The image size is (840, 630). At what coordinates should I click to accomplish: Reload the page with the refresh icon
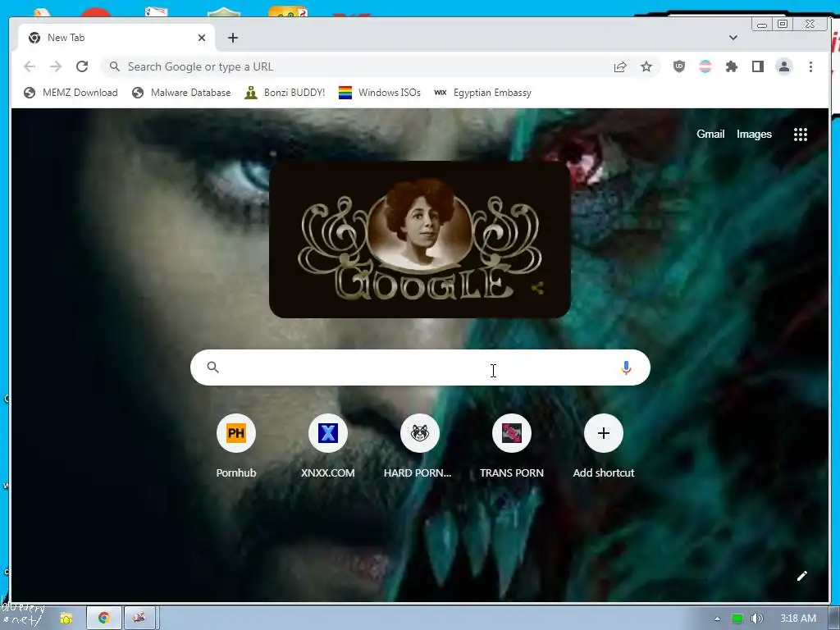[82, 66]
